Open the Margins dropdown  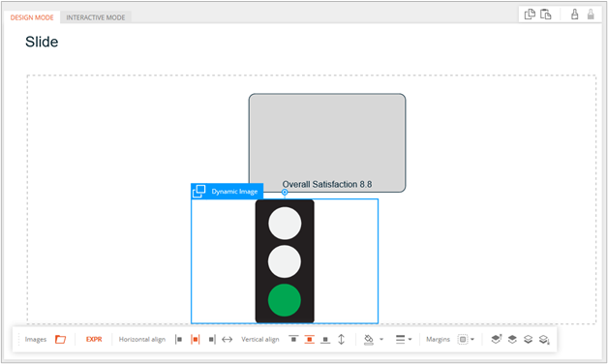466,340
